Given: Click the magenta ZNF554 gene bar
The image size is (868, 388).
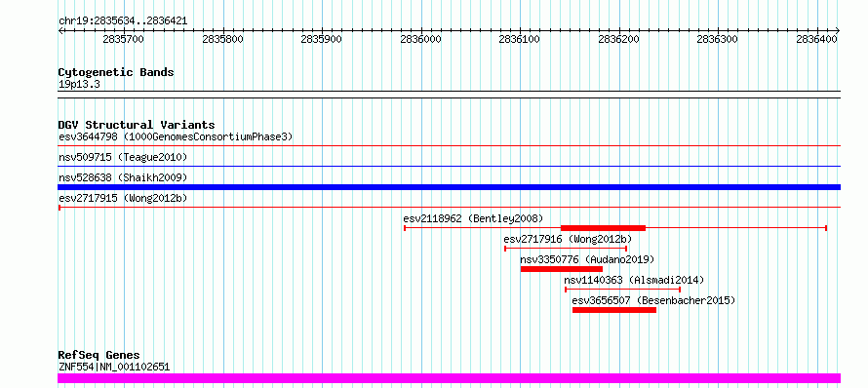Looking at the screenshot, I should 449,378.
